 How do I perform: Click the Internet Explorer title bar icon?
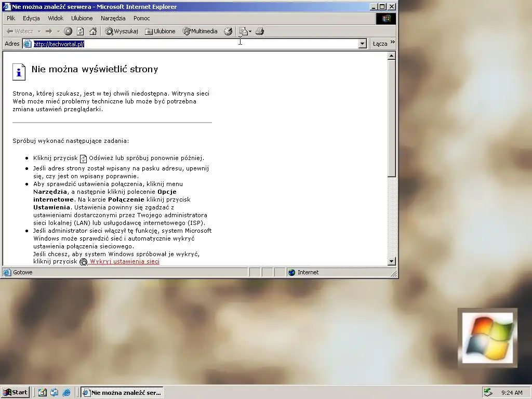coord(6,6)
